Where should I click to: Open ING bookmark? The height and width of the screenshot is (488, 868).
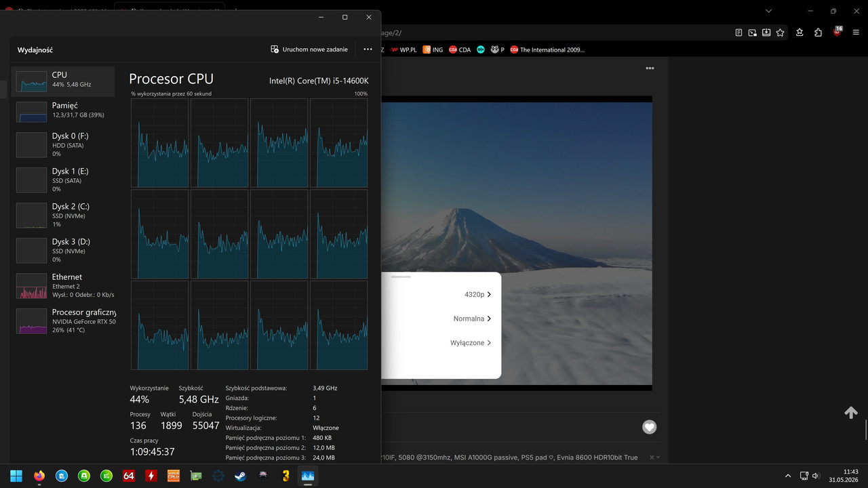(433, 49)
